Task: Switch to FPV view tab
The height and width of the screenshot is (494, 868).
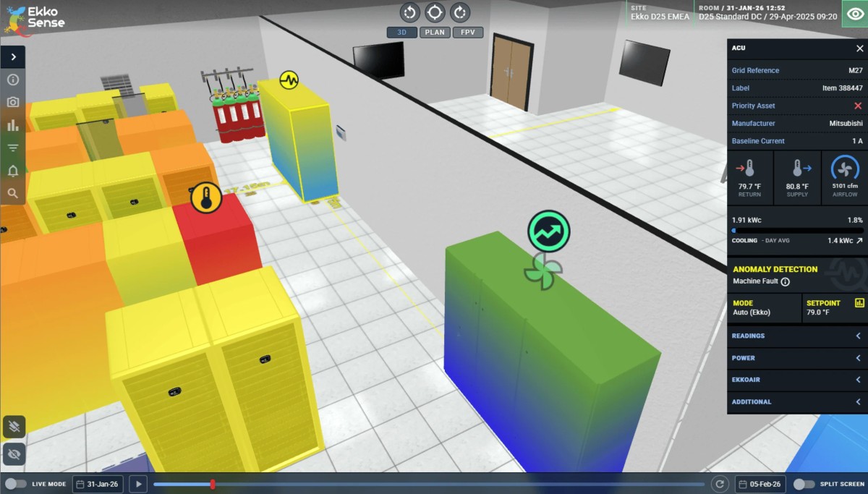Action: click(467, 33)
